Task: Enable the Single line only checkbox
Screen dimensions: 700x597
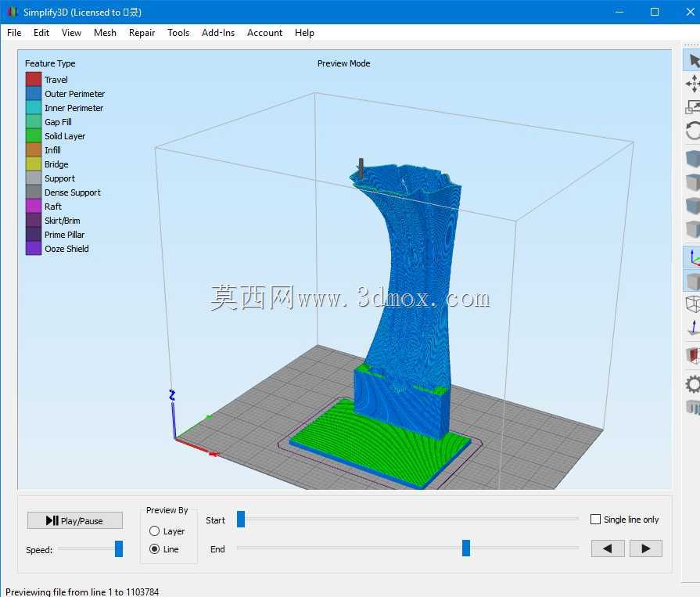Action: click(x=595, y=520)
